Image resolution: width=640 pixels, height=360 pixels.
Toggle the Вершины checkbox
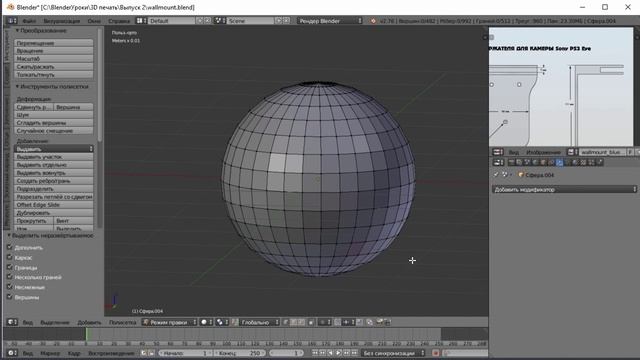[9, 297]
